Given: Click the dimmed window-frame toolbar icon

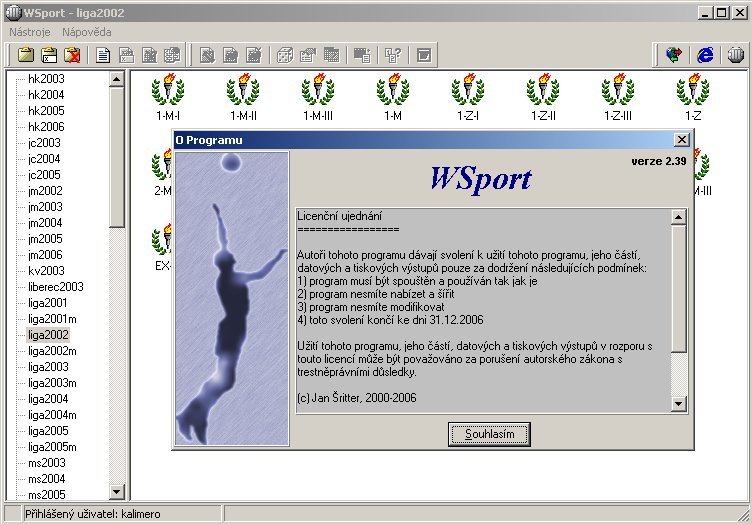Looking at the screenshot, I should (424, 55).
